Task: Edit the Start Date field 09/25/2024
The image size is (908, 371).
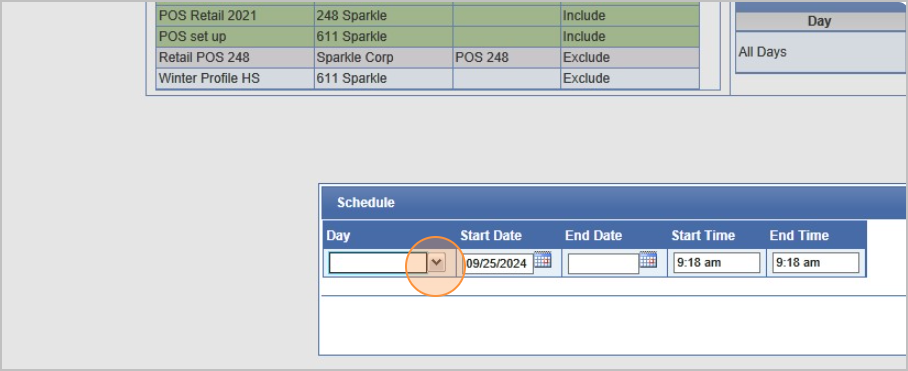Action: coord(499,263)
